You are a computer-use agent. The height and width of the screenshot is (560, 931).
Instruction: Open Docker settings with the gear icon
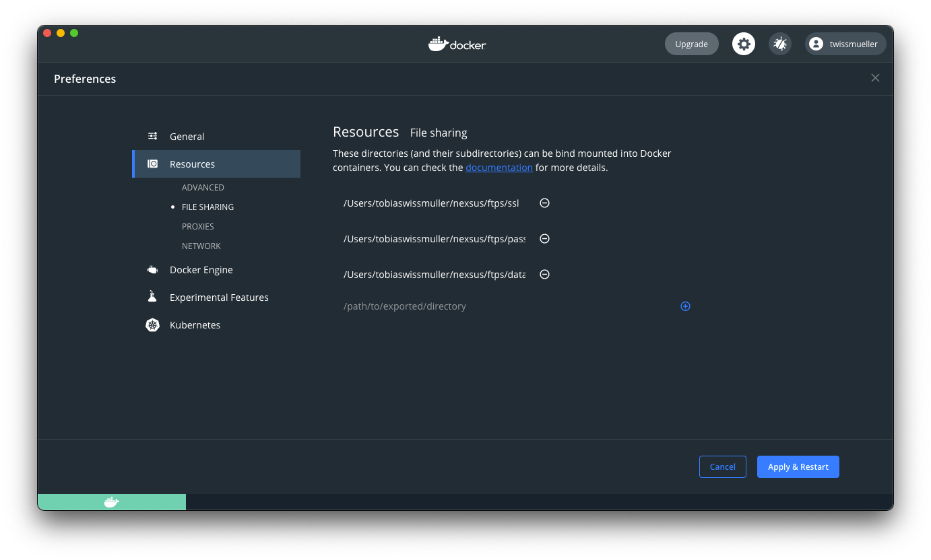point(743,43)
